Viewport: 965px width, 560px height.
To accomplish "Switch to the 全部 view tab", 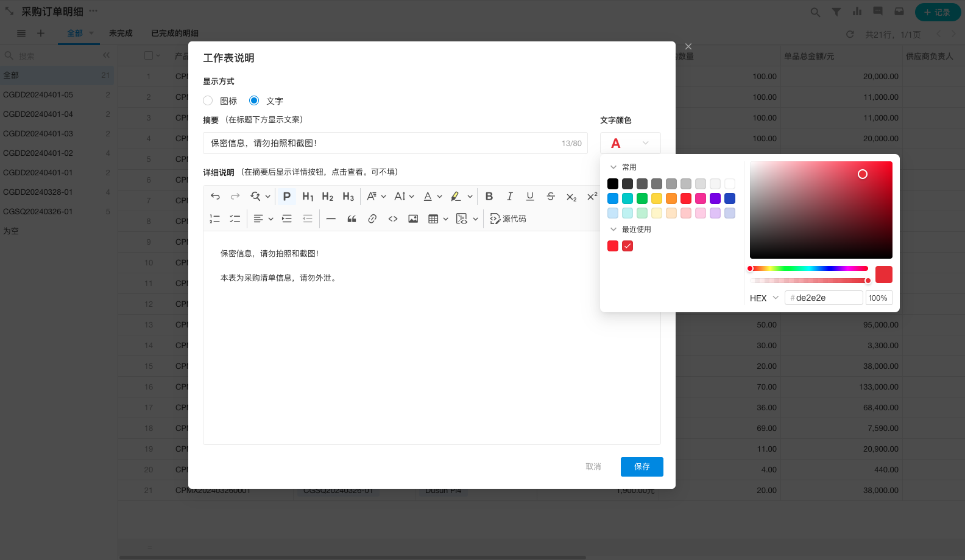I will coord(75,33).
